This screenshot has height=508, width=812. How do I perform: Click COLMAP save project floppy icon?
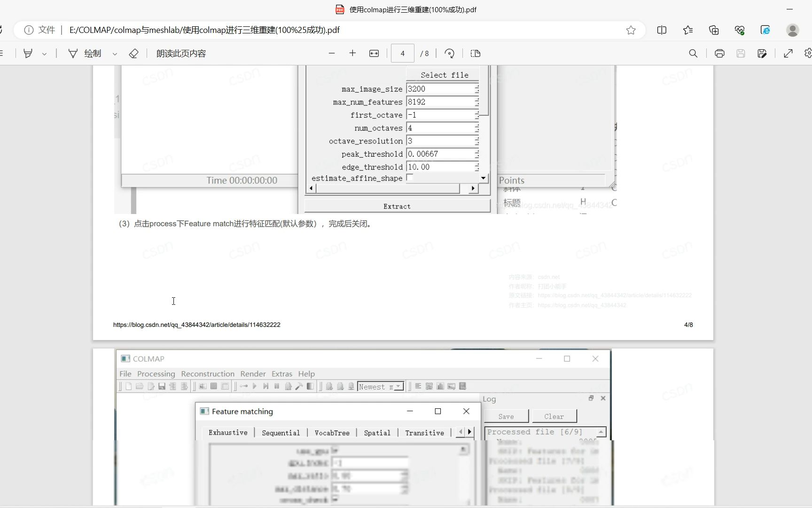coord(162,386)
